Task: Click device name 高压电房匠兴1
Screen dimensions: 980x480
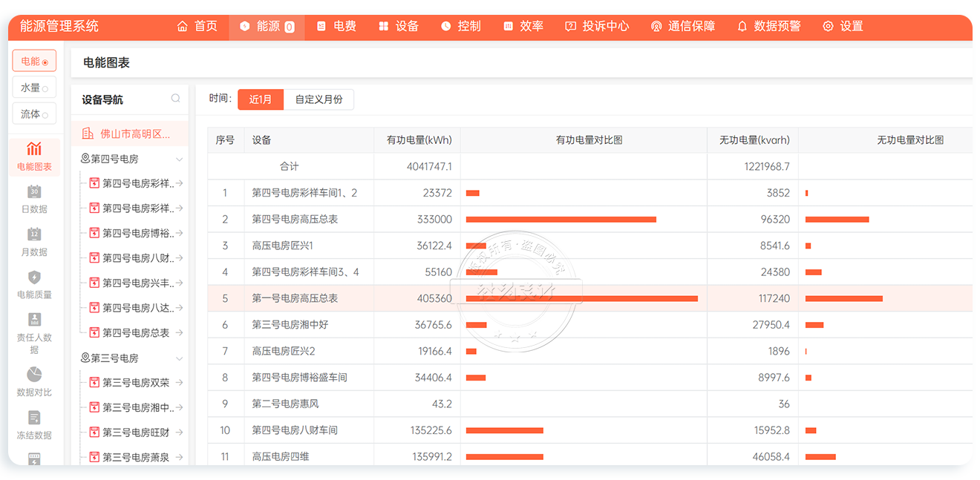Action: coord(282,246)
